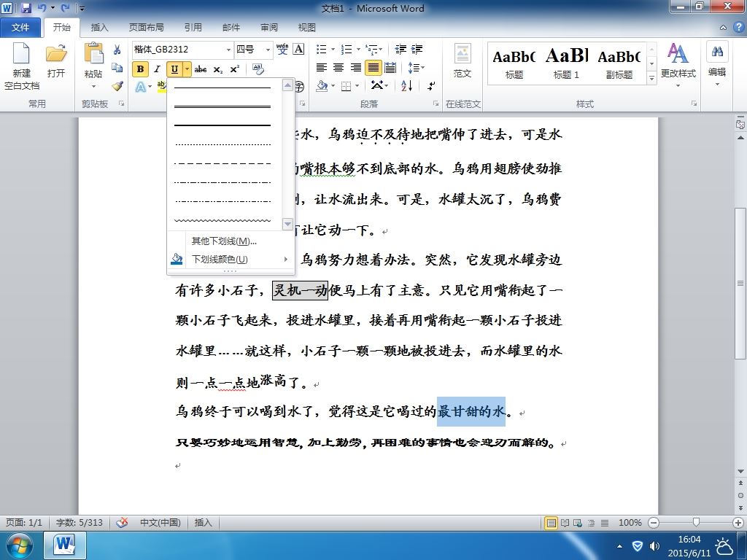Viewport: 747px width, 560px height.
Task: Click 中文(中国) language in status bar
Action: click(160, 522)
